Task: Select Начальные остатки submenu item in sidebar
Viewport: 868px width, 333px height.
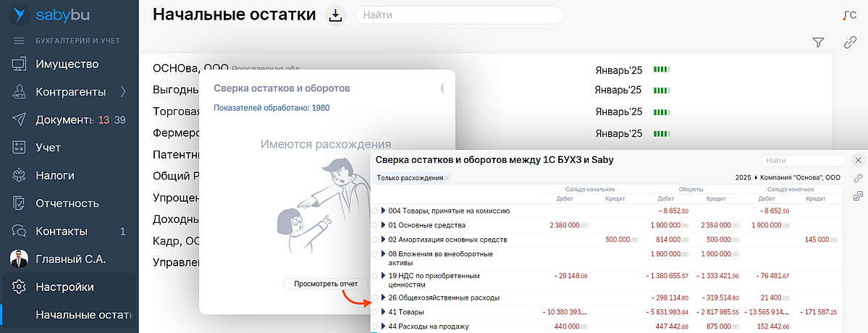Action: (x=83, y=314)
